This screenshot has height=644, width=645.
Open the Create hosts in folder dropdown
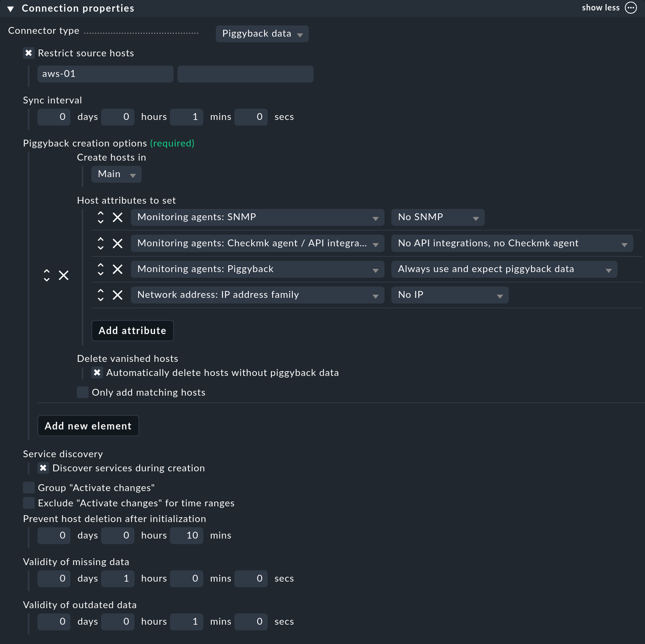pos(116,174)
